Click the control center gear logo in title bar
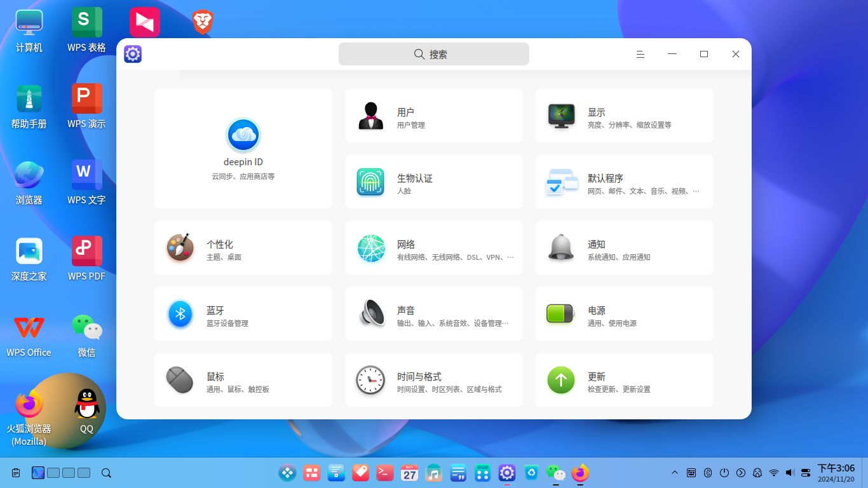Screen dimensions: 868x488 click(x=133, y=54)
